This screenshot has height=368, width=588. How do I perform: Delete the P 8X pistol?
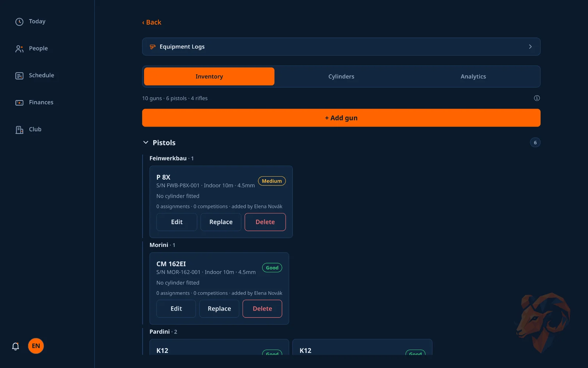265,222
